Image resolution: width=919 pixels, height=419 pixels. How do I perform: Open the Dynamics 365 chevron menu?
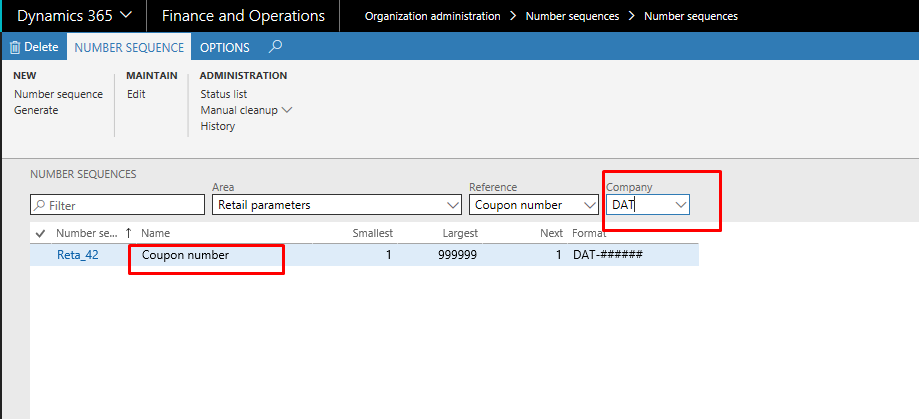tap(125, 16)
